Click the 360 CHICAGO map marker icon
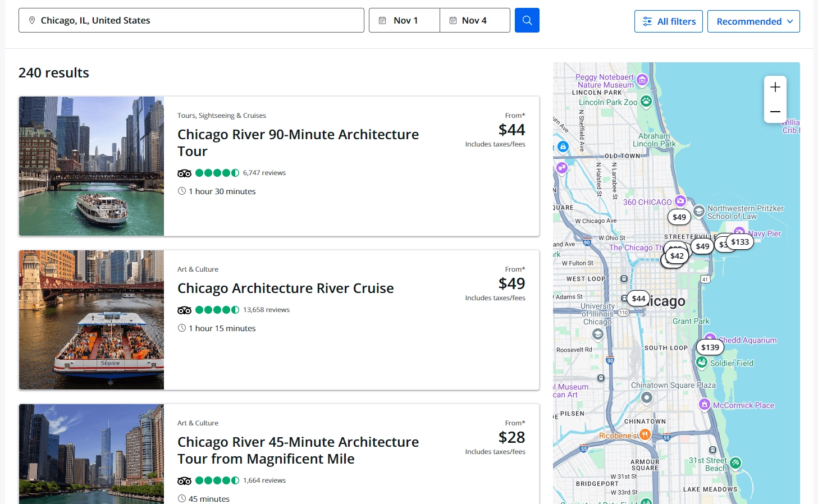This screenshot has height=504, width=818. [680, 201]
